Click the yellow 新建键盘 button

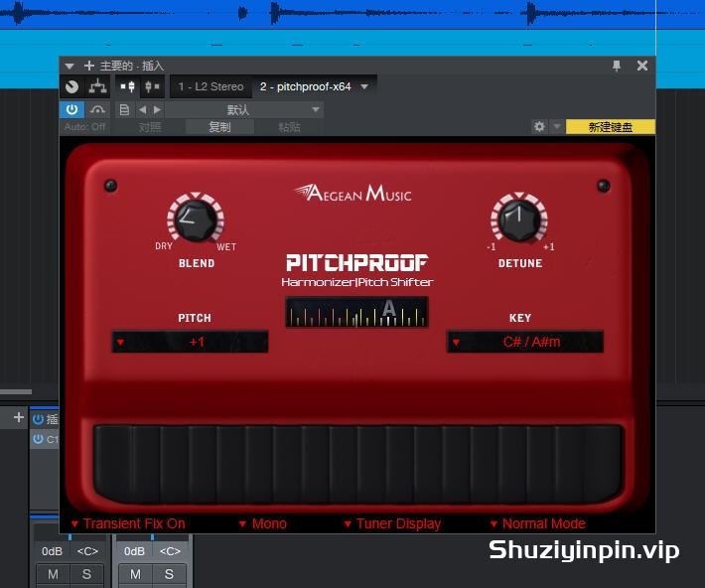click(610, 127)
